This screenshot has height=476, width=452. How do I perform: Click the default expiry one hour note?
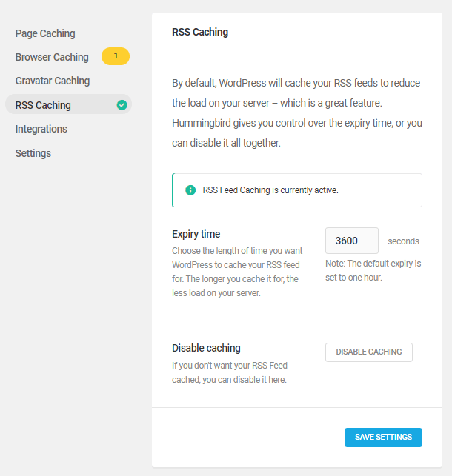pos(373,270)
